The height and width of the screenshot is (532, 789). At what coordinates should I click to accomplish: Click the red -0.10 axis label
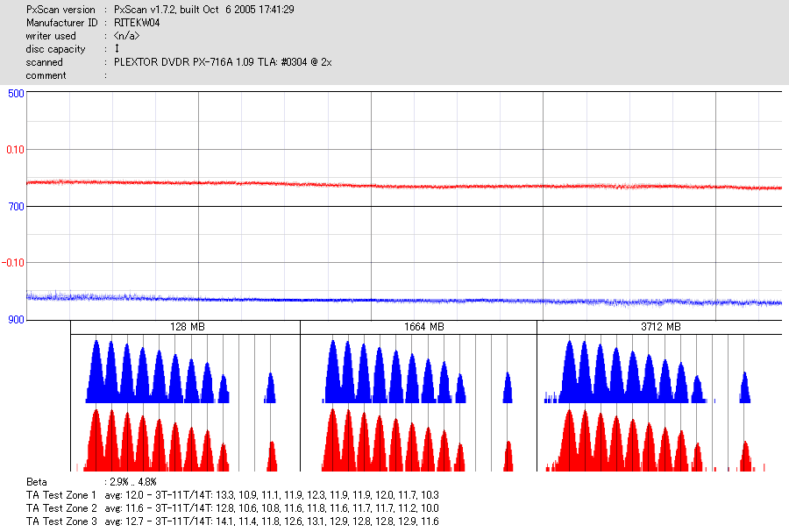13,263
